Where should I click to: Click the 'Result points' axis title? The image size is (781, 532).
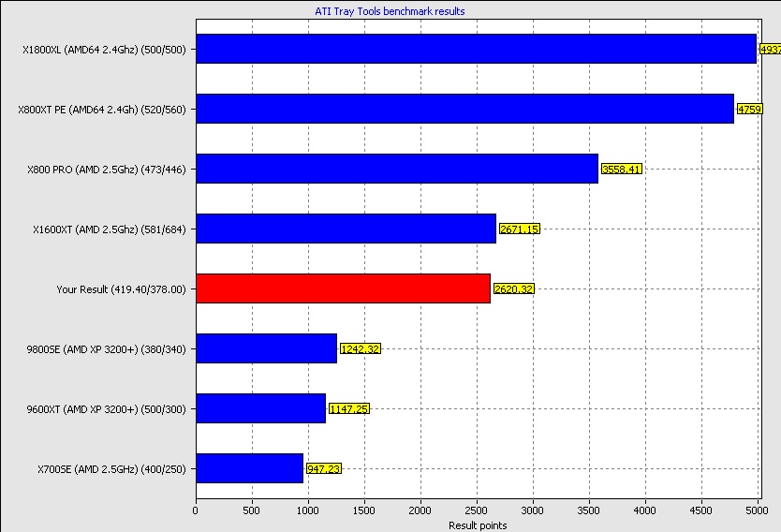478,525
